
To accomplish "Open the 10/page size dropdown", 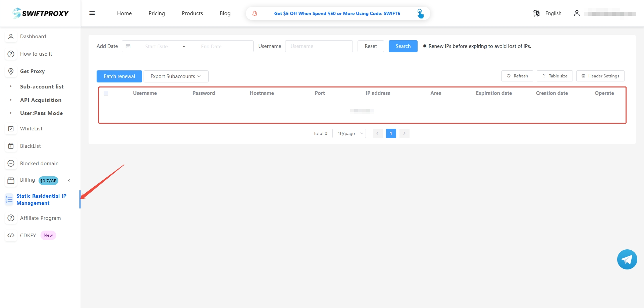I will click(x=349, y=133).
